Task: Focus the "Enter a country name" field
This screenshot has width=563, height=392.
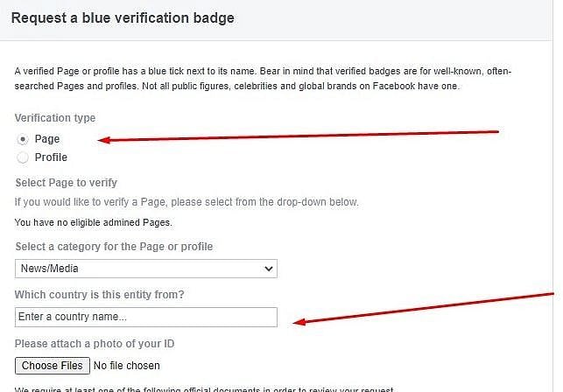Action: tap(145, 317)
